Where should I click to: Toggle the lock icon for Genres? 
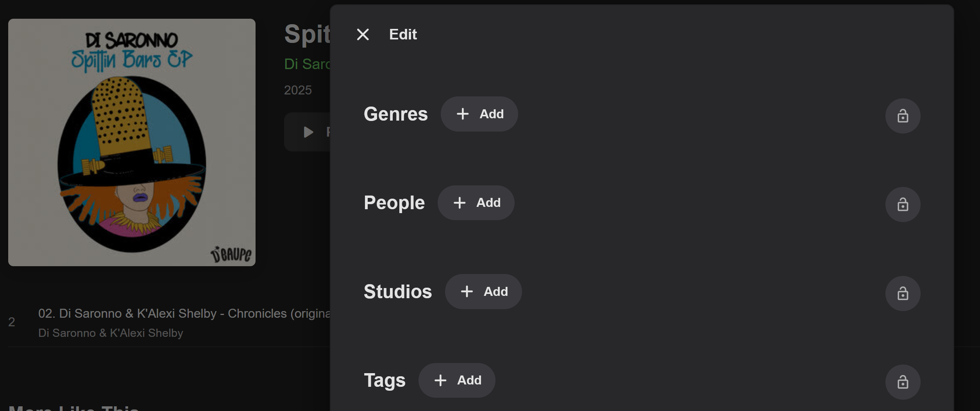tap(903, 116)
